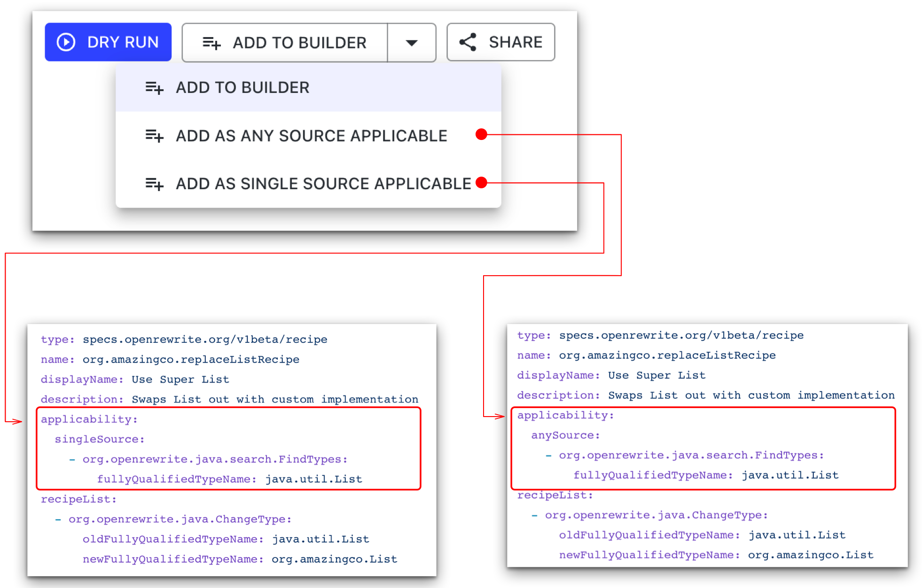This screenshot has height=588, width=922.
Task: Click the red dot beside Any Source Applicable
Action: point(481,134)
